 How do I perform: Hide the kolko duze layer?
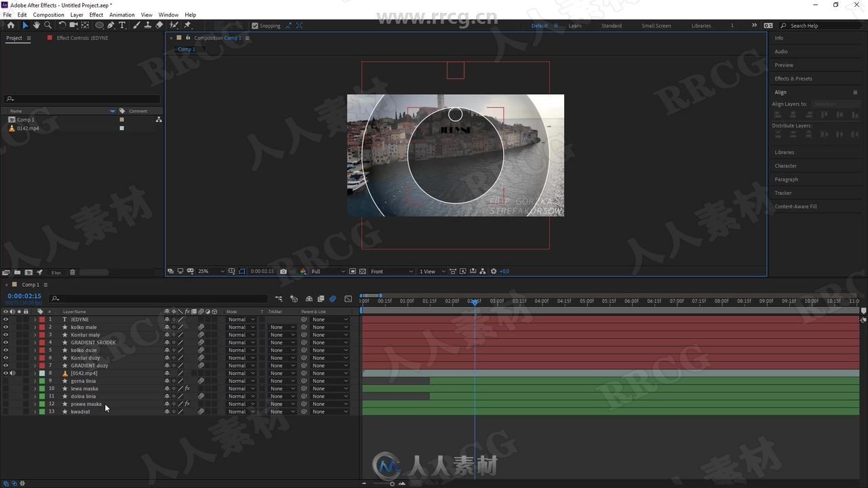pos(5,350)
